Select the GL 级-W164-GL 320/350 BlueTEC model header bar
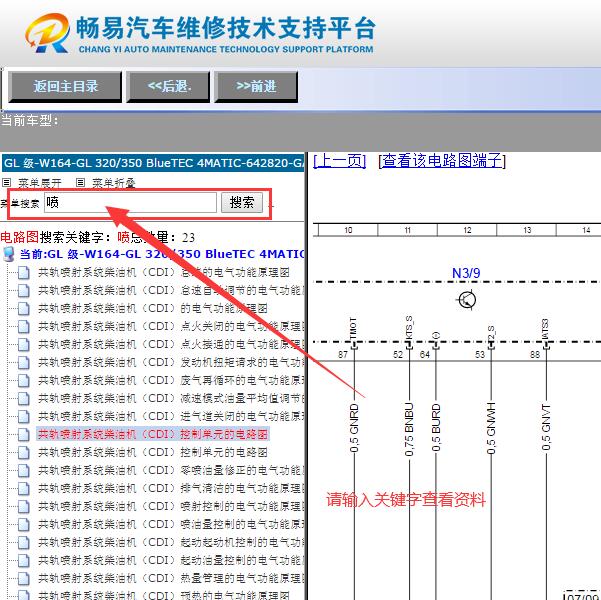601x600 pixels. (153, 163)
